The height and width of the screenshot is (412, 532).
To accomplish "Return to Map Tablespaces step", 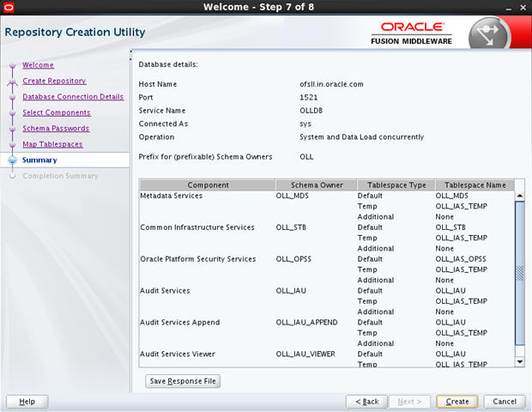I will (x=52, y=144).
